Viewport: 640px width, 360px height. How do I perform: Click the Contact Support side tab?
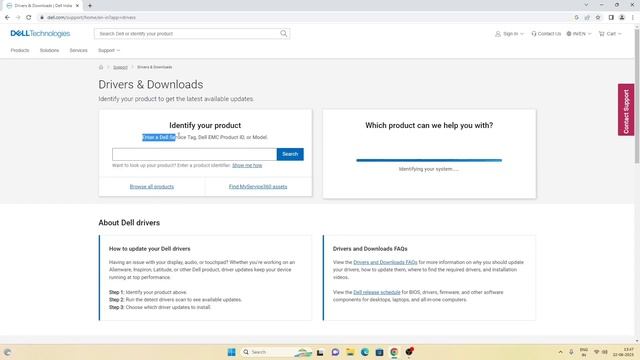[626, 110]
